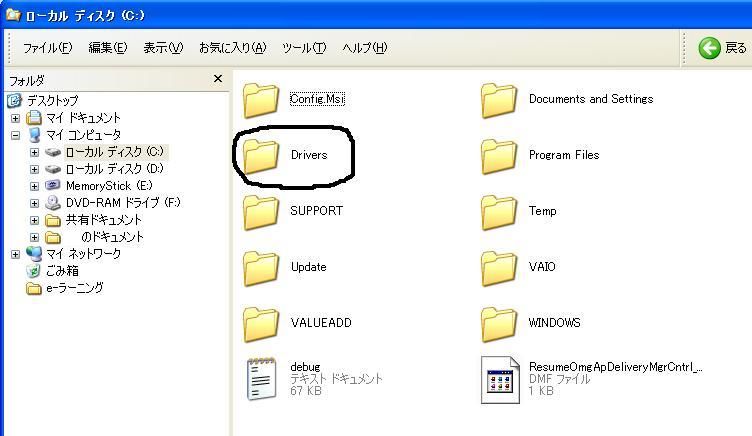Select the Program Files folder icon

[x=499, y=156]
